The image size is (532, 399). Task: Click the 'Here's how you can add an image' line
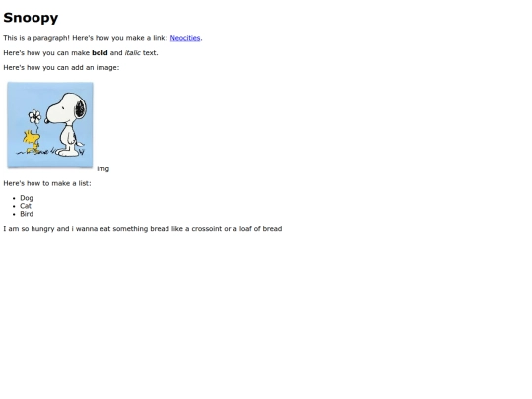61,68
